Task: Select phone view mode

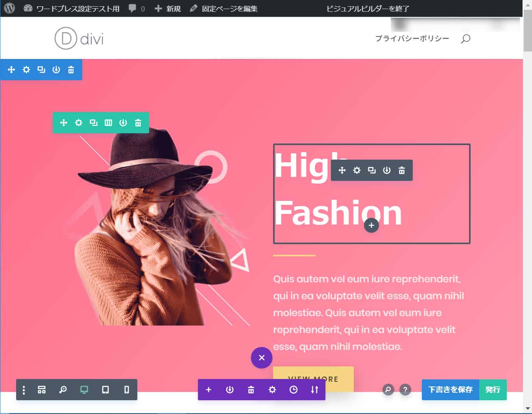Action: (127, 390)
